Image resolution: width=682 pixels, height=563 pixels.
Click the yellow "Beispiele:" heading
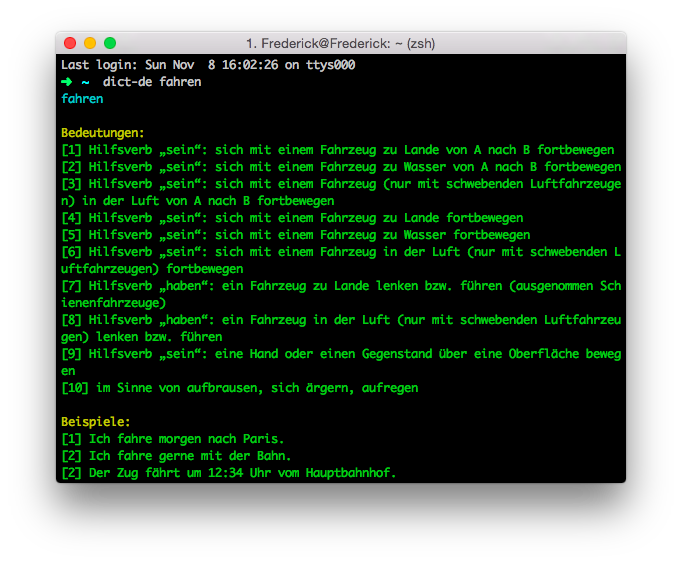(95, 422)
